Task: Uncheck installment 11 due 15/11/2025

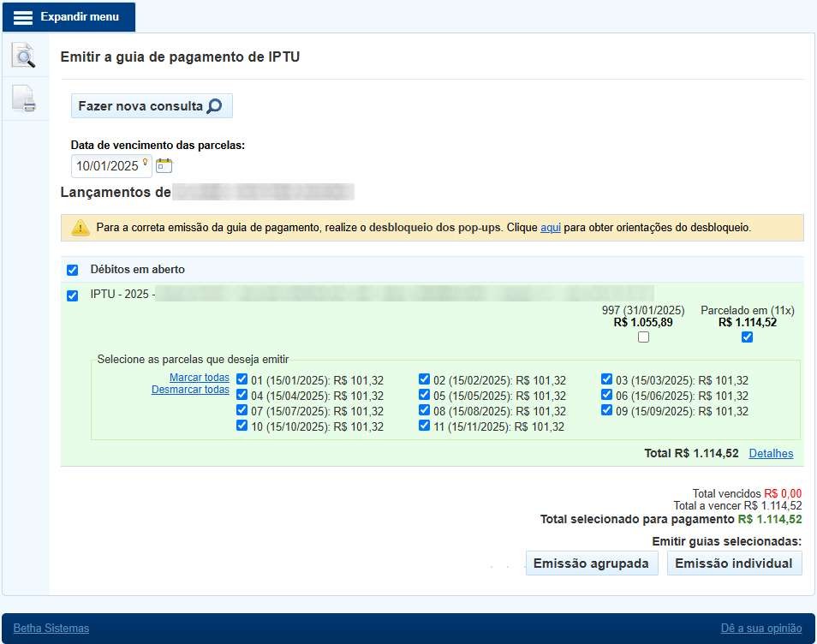Action: 425,426
